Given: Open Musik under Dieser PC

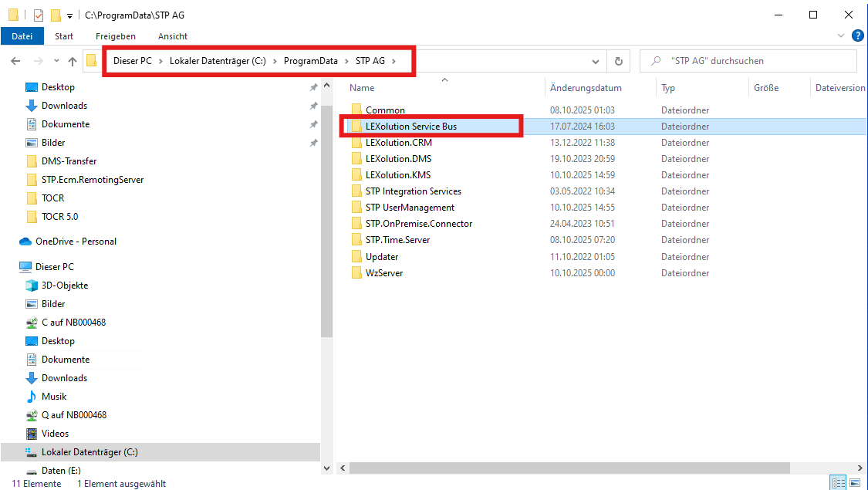Looking at the screenshot, I should click(x=54, y=397).
